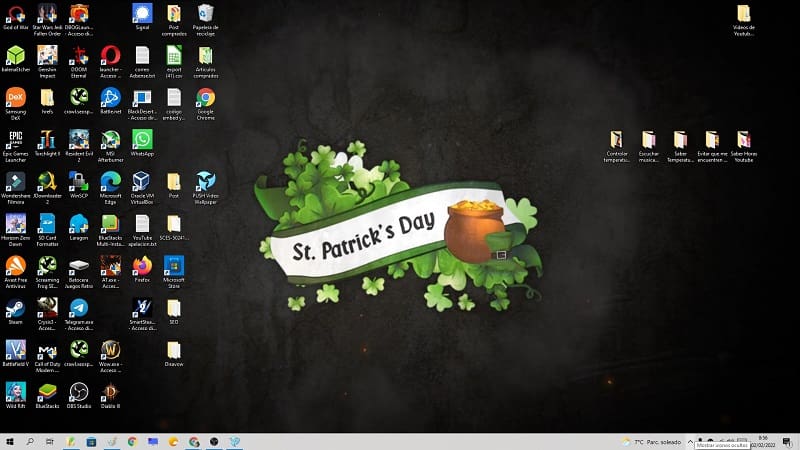Select the Wow.exe shortcut
Image resolution: width=800 pixels, height=450 pixels.
click(x=110, y=357)
